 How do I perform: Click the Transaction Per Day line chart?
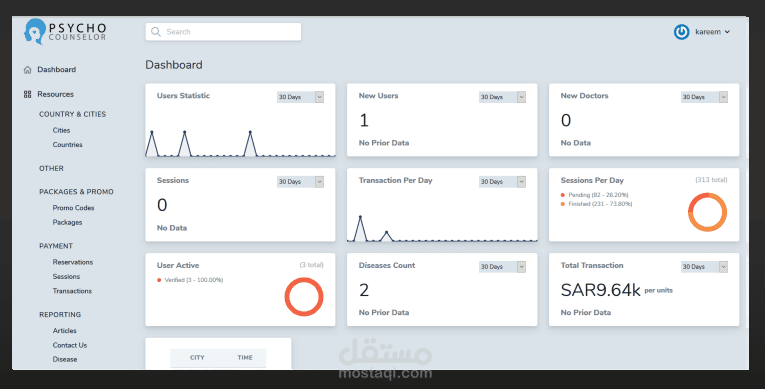442,228
